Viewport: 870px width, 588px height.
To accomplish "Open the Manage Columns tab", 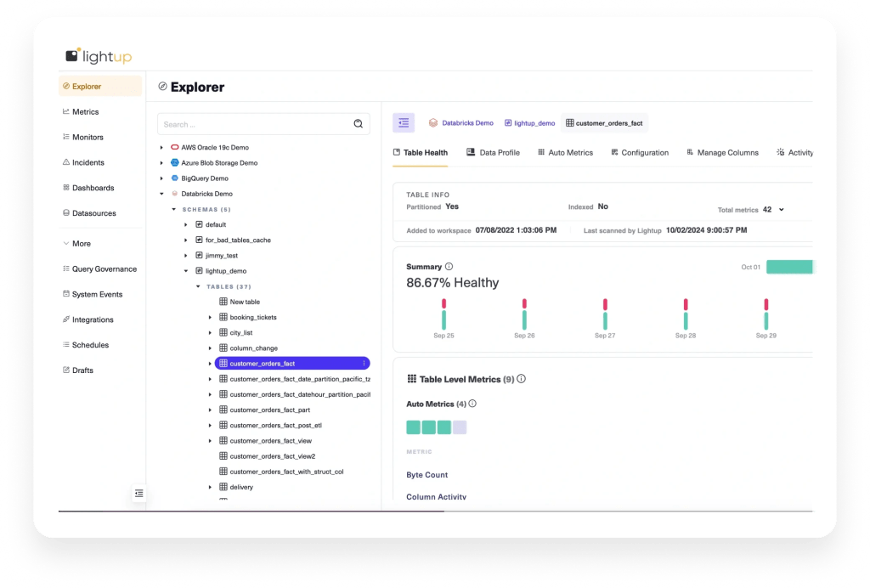I will click(721, 153).
